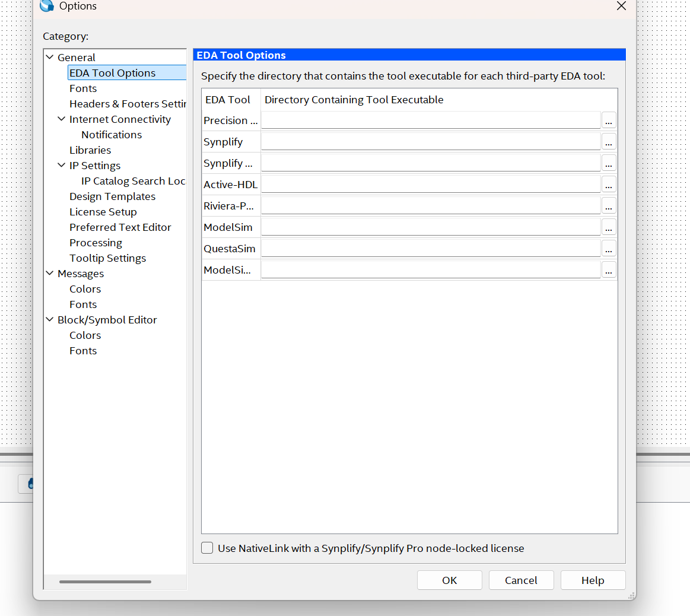Open Fonts under Messages
Image resolution: width=690 pixels, height=616 pixels.
[83, 304]
